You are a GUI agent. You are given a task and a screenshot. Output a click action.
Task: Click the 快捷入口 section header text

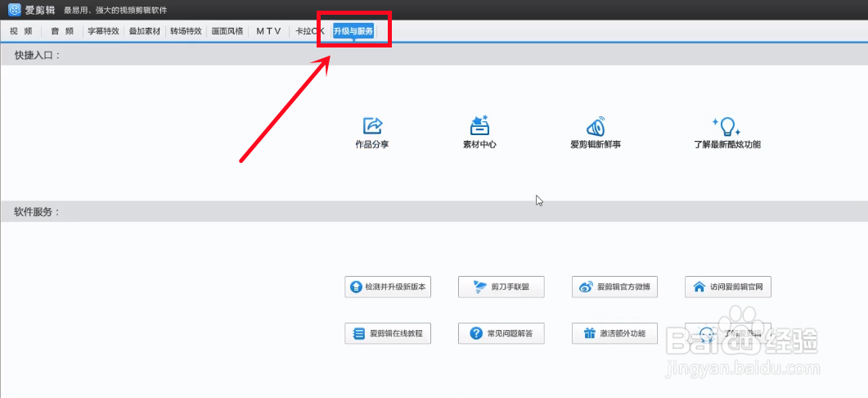37,56
